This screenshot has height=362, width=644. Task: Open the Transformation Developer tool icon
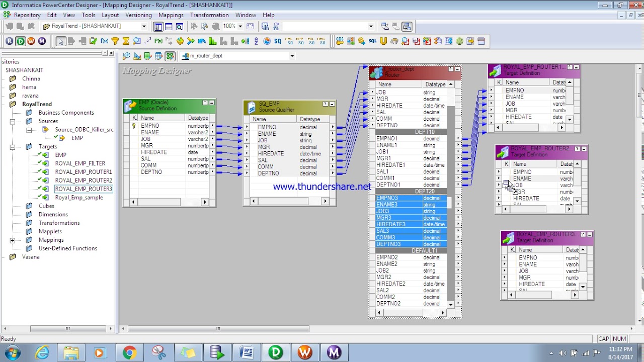[148, 56]
